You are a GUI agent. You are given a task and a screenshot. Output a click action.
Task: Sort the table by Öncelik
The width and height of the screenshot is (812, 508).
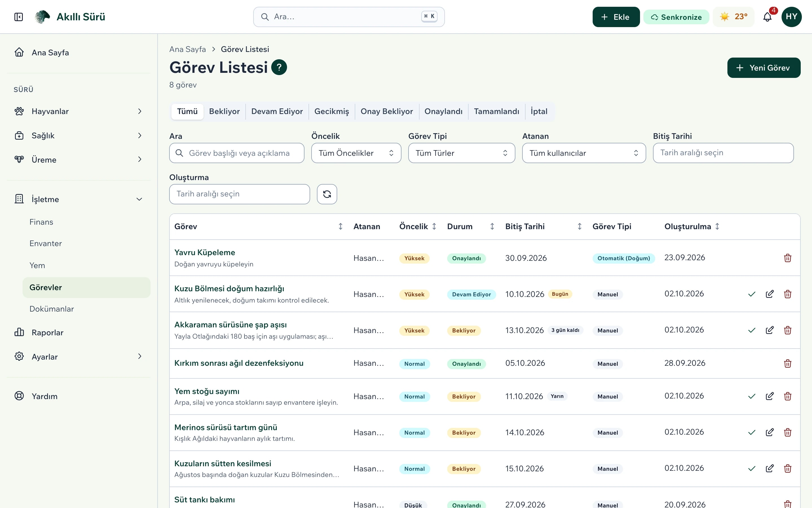coord(434,226)
